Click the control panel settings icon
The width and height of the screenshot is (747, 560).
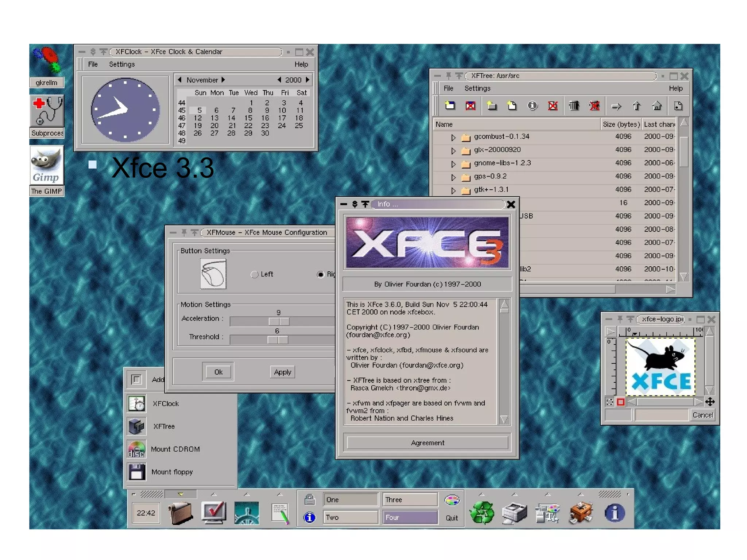(547, 513)
